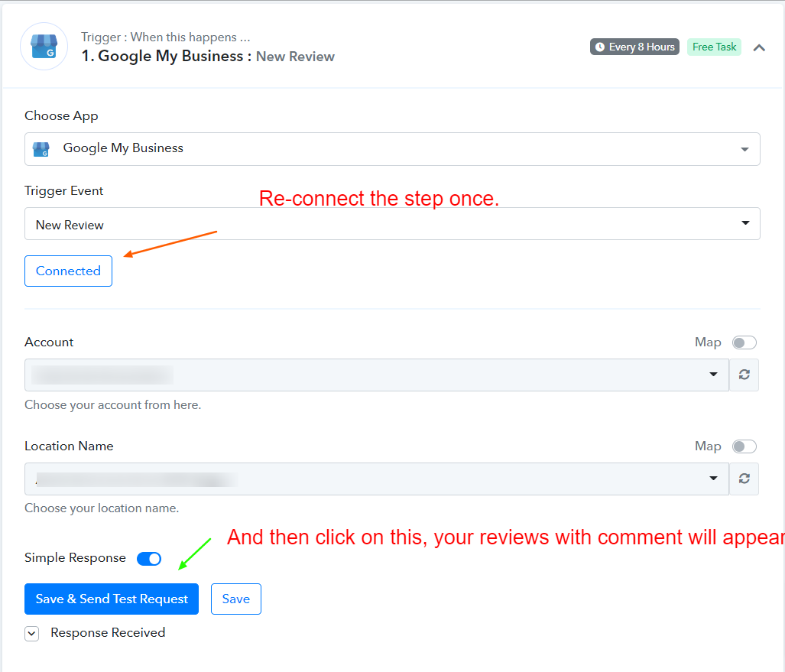Click the clock icon in the Every 8 Hours badge
The height and width of the screenshot is (672, 785).
[x=600, y=47]
